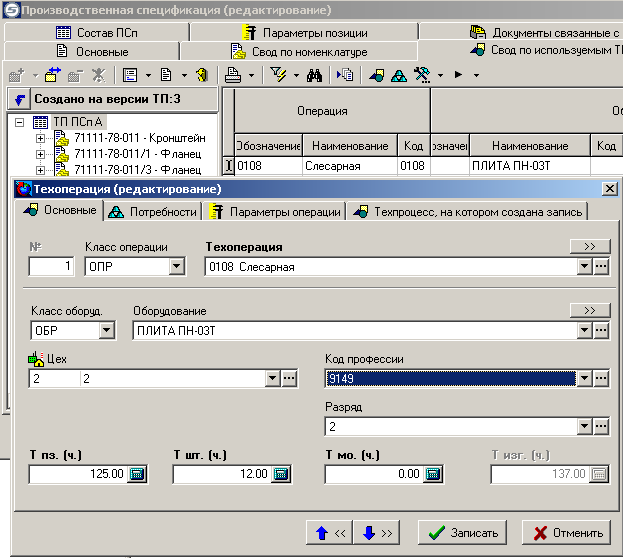Open the Код профессии dropdown
This screenshot has height=558, width=623.
(x=582, y=378)
